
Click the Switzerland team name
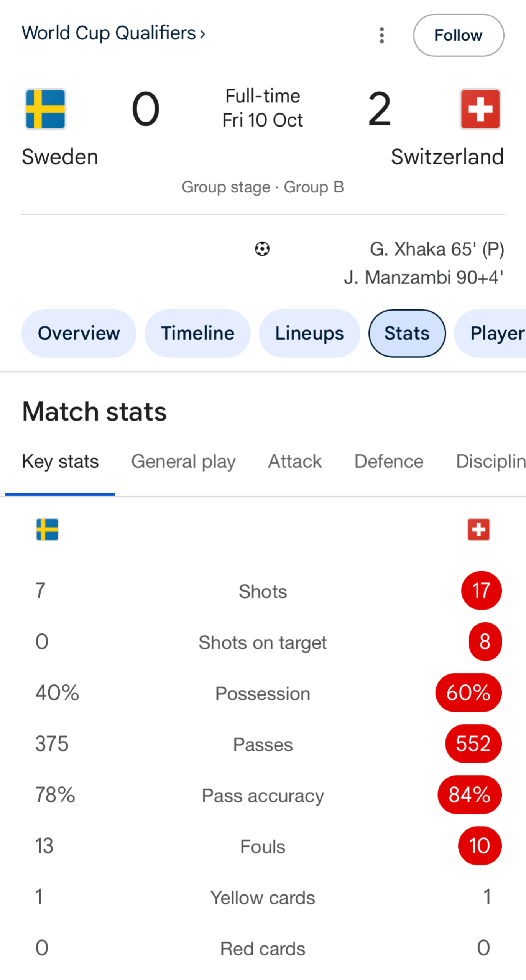(447, 157)
